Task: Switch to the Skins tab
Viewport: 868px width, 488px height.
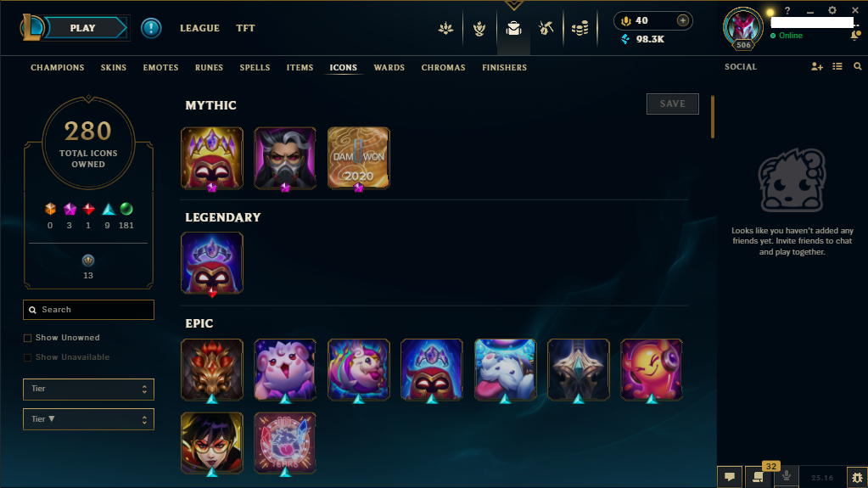Action: click(x=114, y=68)
